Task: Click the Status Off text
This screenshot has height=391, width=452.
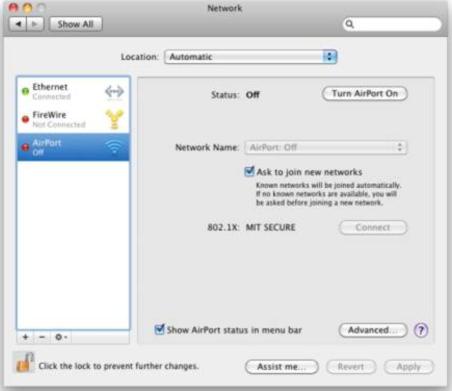Action: click(x=252, y=95)
